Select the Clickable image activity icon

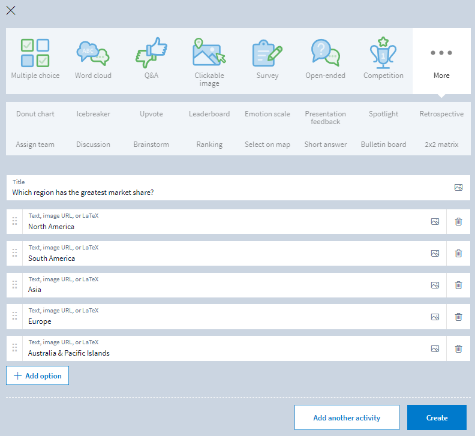pos(209,52)
